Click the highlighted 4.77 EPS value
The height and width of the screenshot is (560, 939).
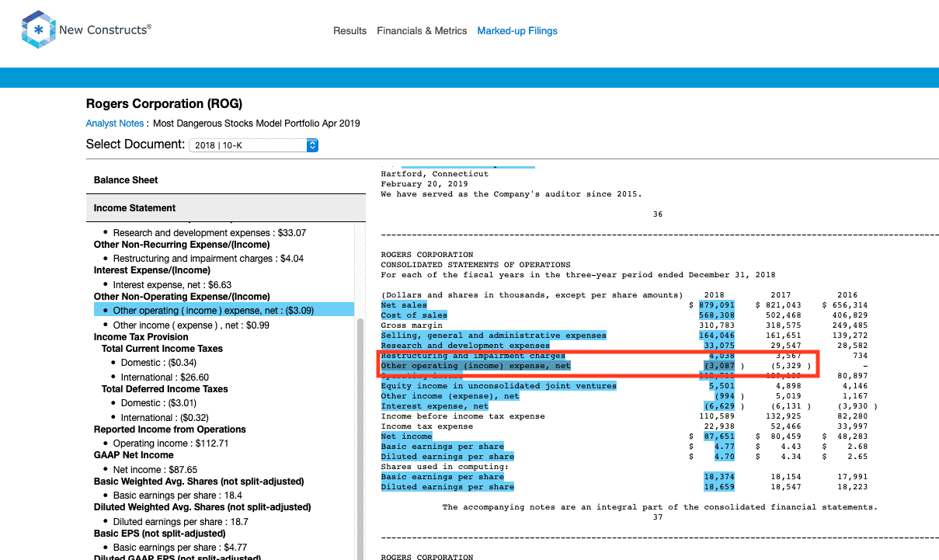[723, 447]
